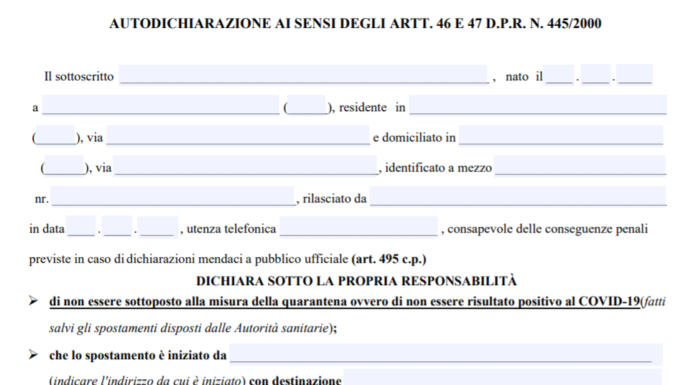Click 'consapevole delle conseguenze penali' text

point(547,229)
